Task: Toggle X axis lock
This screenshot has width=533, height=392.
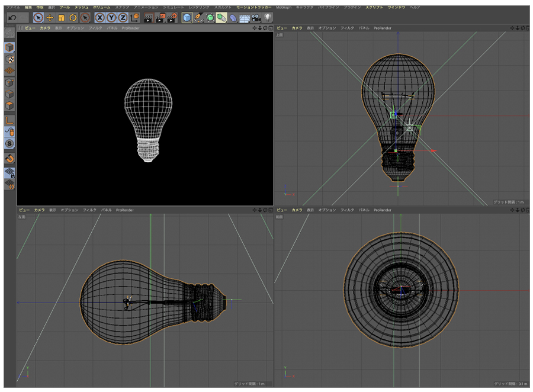Action: click(x=100, y=18)
